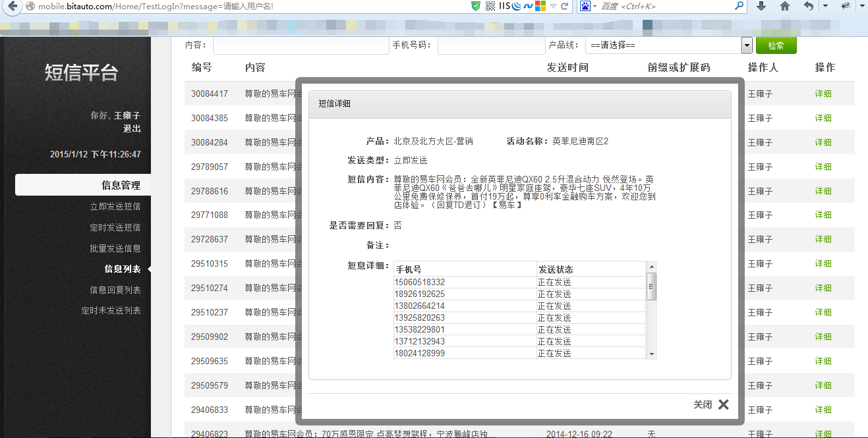Click message number 30084385 in the table
This screenshot has width=868, height=438.
(210, 118)
